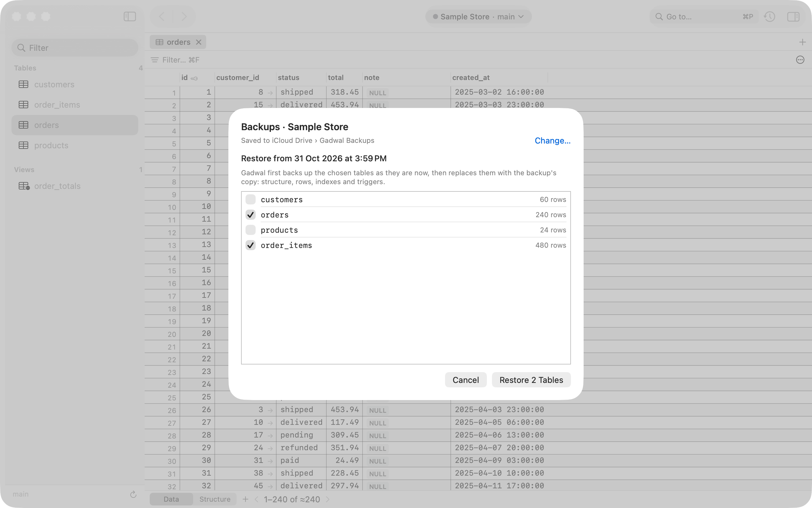
Task: Click the sidebar Filter magnifier icon
Action: pos(21,48)
